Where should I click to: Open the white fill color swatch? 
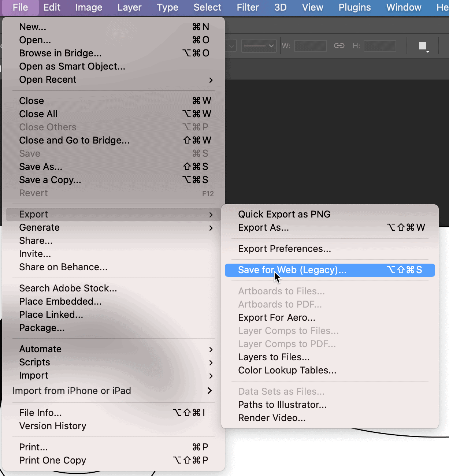coord(423,46)
